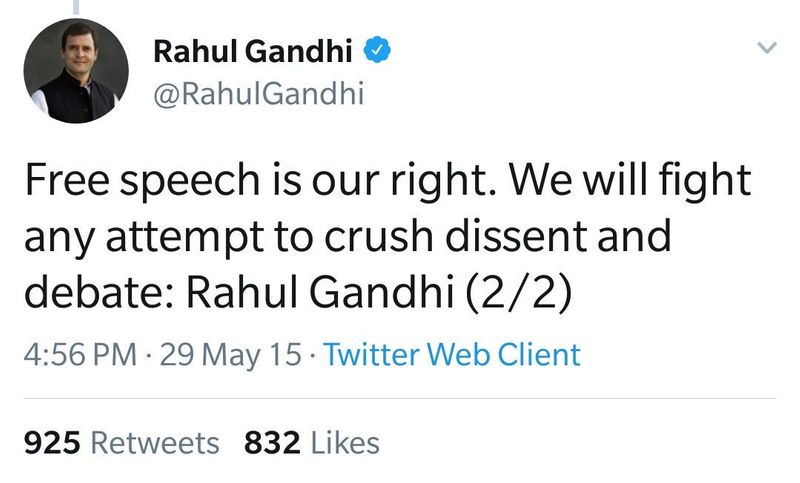Show the 832 Likes list
This screenshot has height=483, width=800.
(x=311, y=442)
